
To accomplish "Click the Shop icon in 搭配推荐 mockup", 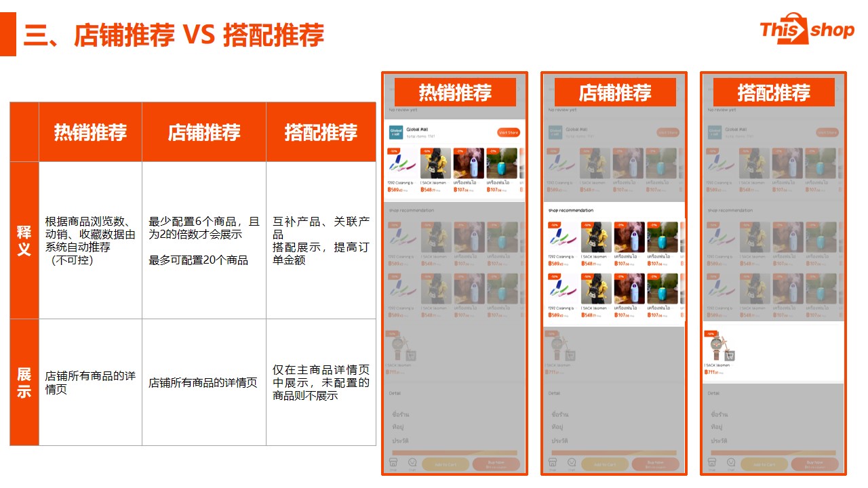I will point(711,463).
